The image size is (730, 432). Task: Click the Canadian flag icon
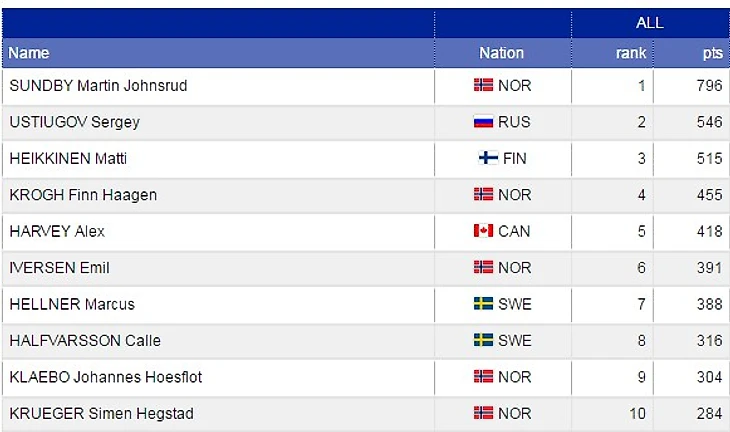click(483, 231)
